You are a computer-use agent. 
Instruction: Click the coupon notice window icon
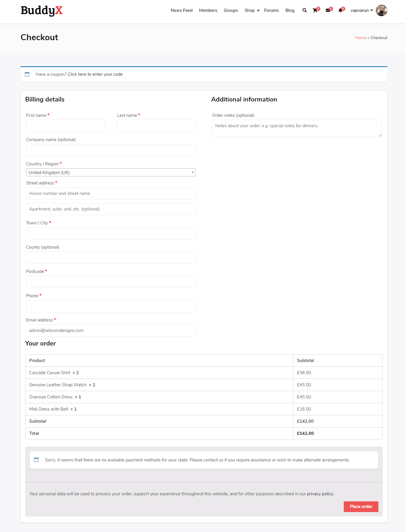(27, 74)
